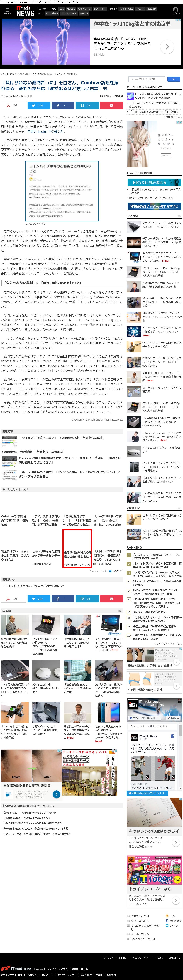Open the セキュリティ category tab

(84, 8)
